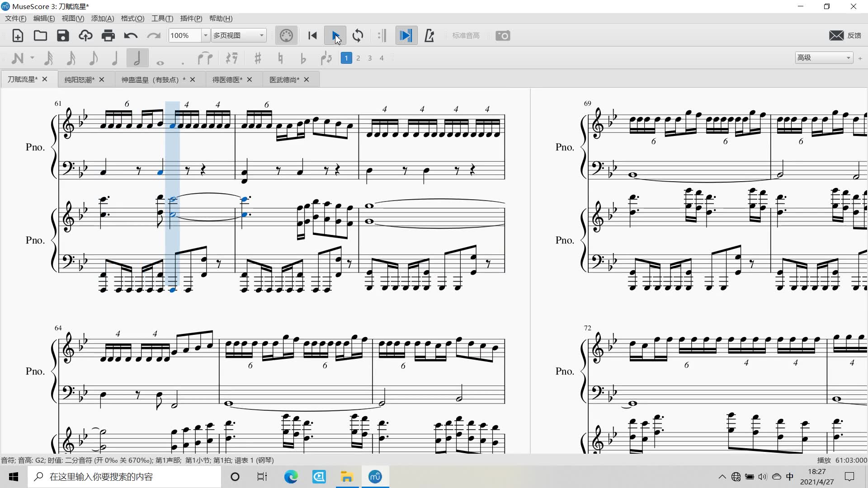
Task: Toggle the metronome
Action: click(x=429, y=36)
